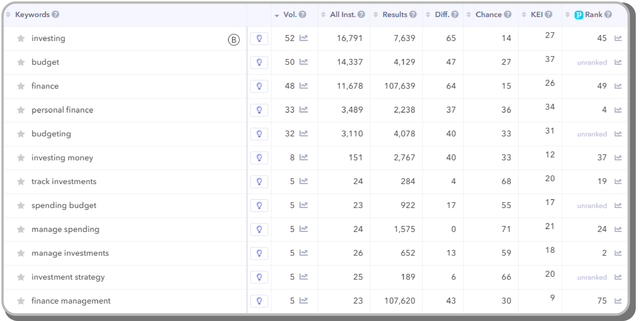Open help tooltip for Chance column
This screenshot has width=644, height=321.
point(507,15)
